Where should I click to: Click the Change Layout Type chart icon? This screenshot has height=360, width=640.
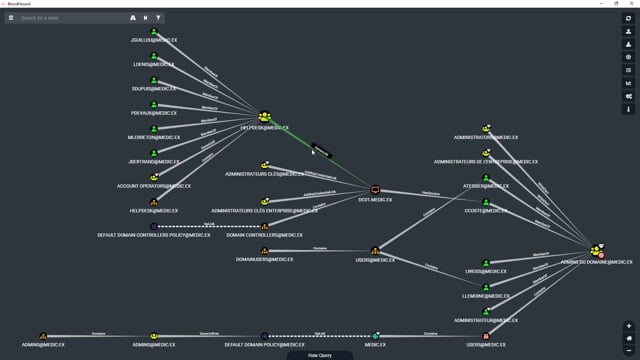(x=629, y=83)
